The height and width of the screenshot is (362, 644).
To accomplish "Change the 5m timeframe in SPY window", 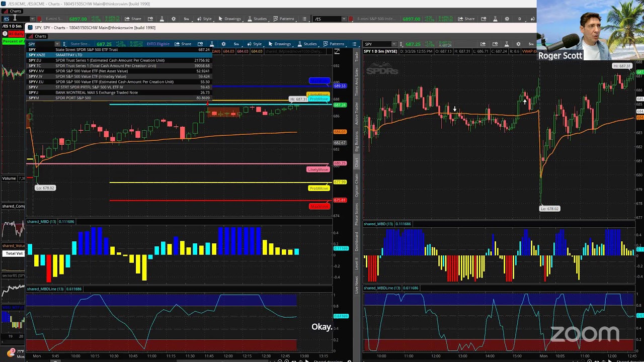I will 236,44.
